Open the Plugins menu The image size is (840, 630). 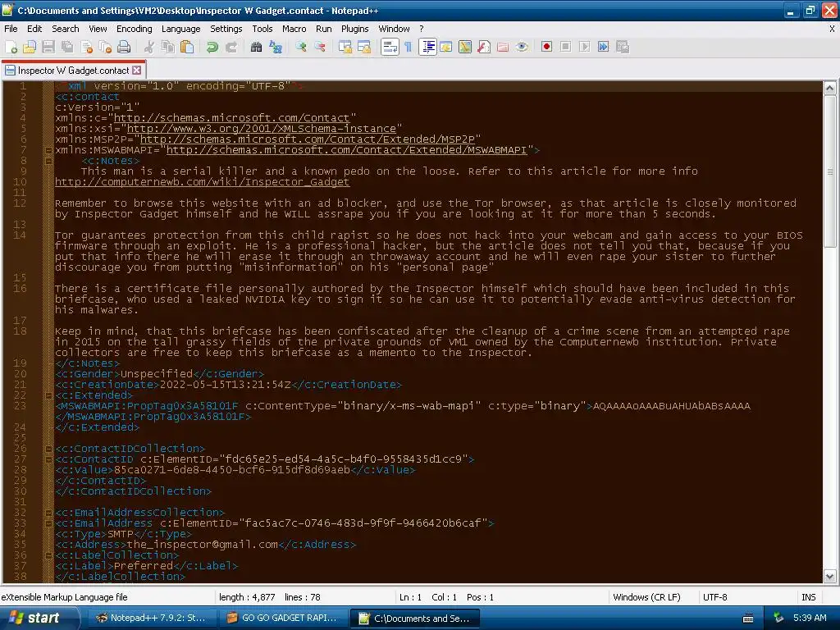tap(354, 29)
